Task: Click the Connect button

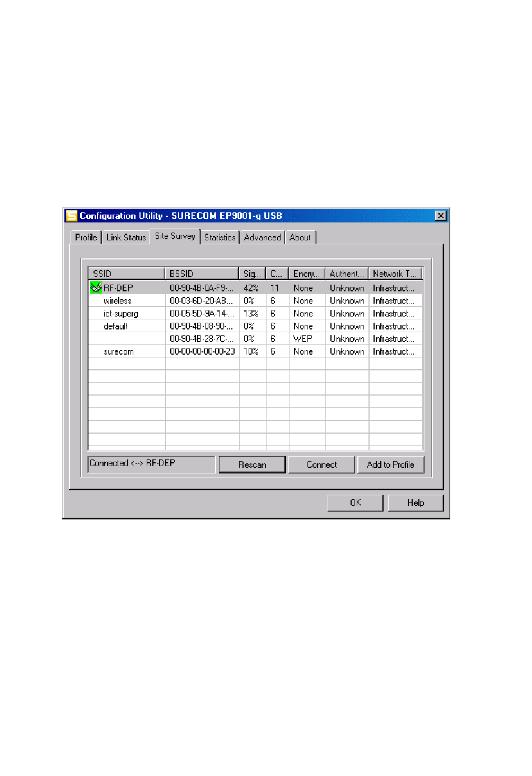Action: [x=321, y=465]
